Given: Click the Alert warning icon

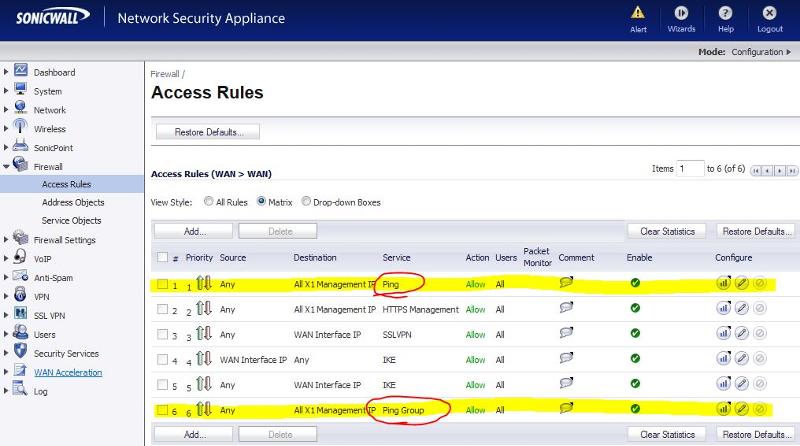Looking at the screenshot, I should (x=638, y=12).
